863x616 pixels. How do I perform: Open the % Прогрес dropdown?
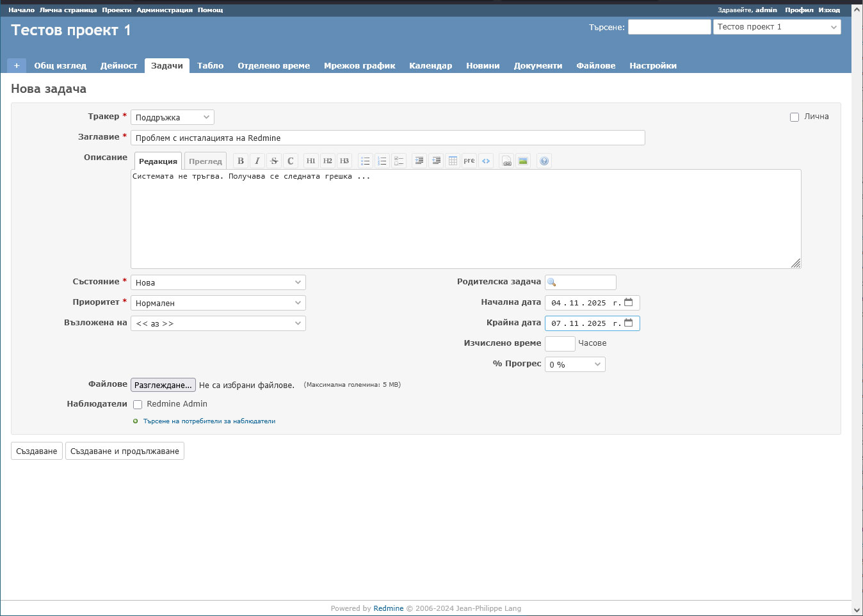[575, 364]
